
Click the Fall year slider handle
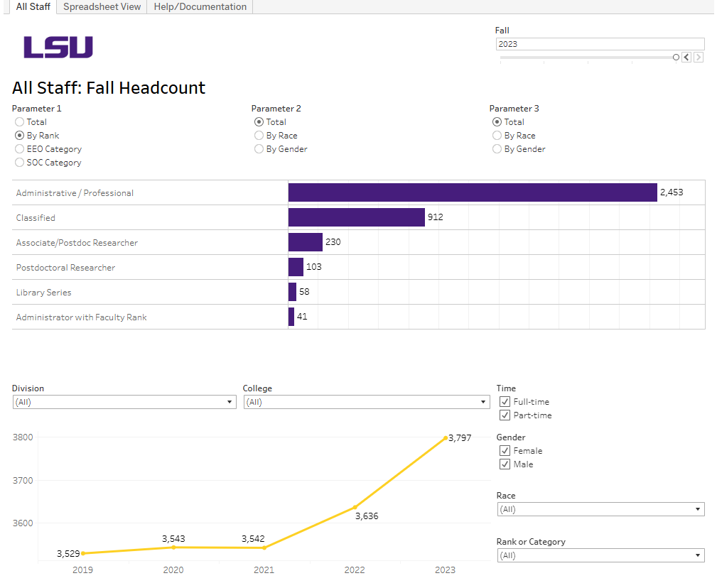(x=676, y=57)
